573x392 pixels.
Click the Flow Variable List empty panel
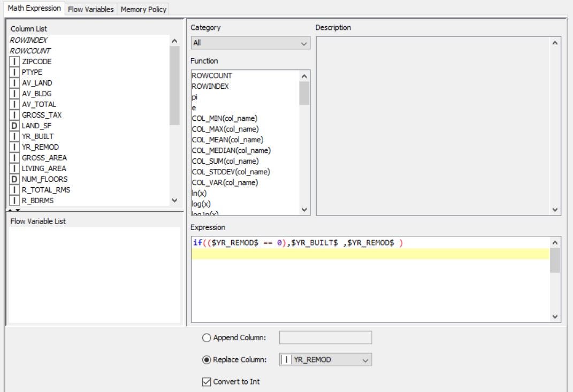pyautogui.click(x=94, y=275)
